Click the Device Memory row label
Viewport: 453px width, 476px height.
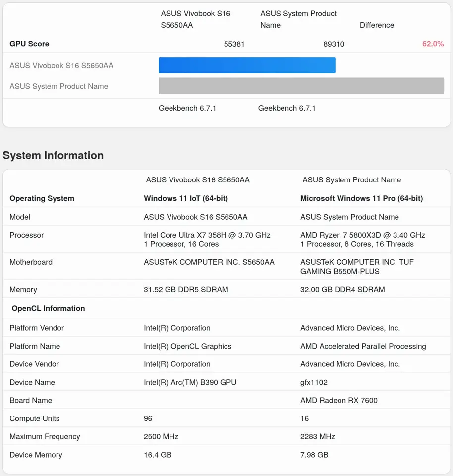(x=36, y=455)
